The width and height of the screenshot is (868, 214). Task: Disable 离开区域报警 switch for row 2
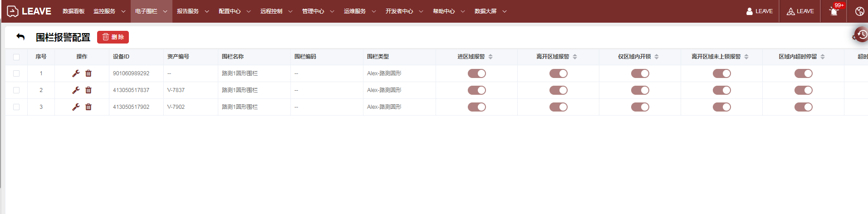(558, 90)
